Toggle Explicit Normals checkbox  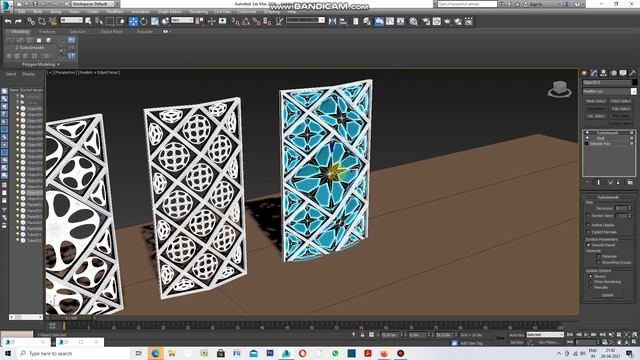tap(588, 232)
